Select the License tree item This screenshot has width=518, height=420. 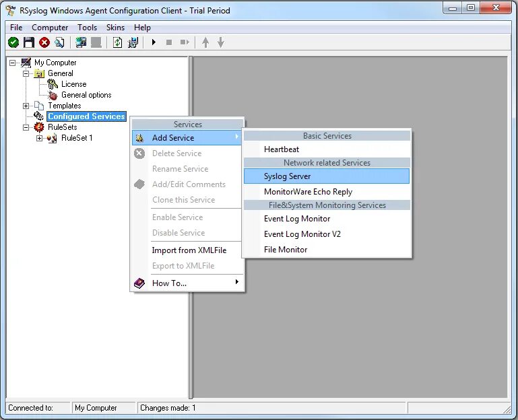(73, 84)
